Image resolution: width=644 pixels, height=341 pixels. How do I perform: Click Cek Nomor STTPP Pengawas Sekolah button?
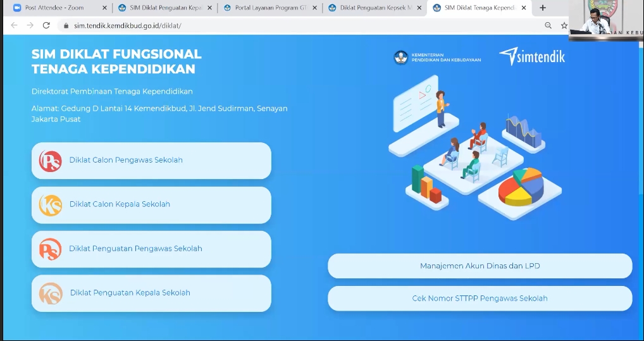click(x=480, y=299)
